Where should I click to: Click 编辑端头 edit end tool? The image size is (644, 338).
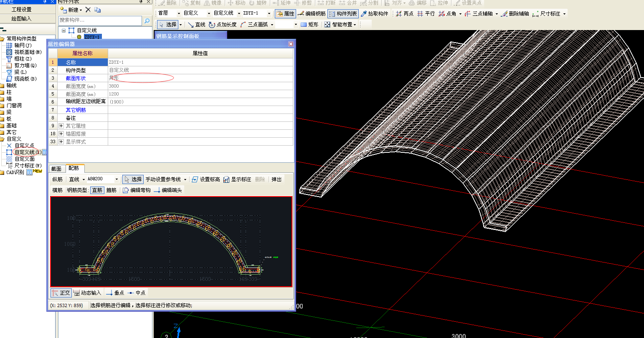(x=168, y=190)
